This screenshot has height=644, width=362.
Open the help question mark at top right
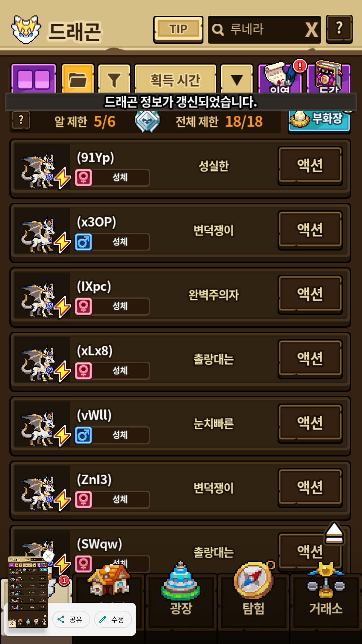[x=339, y=29]
